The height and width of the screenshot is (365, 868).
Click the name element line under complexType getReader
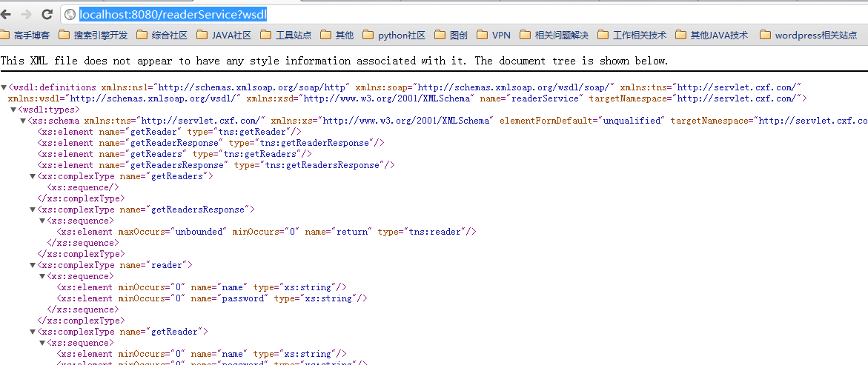pyautogui.click(x=202, y=354)
